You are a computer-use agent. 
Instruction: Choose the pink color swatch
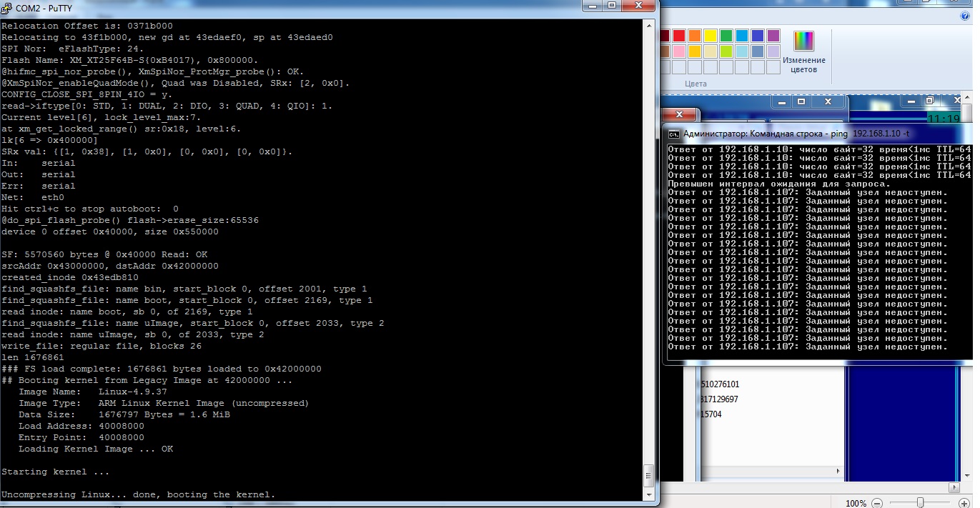(x=679, y=51)
